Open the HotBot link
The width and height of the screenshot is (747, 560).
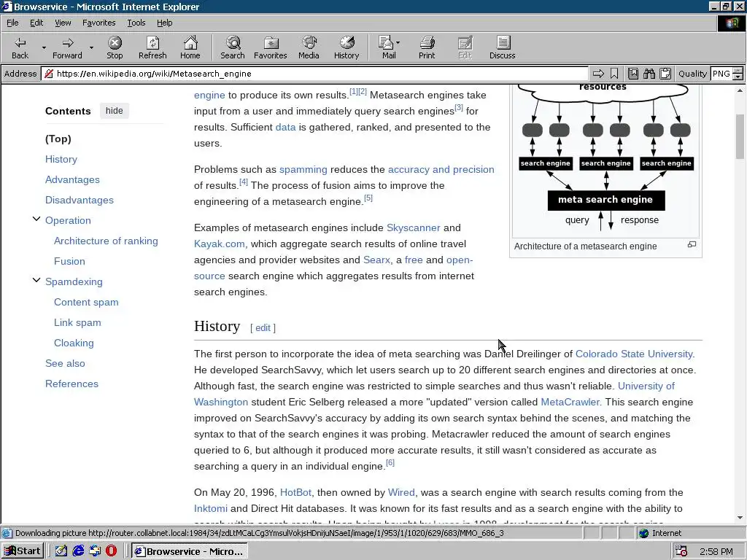(295, 492)
